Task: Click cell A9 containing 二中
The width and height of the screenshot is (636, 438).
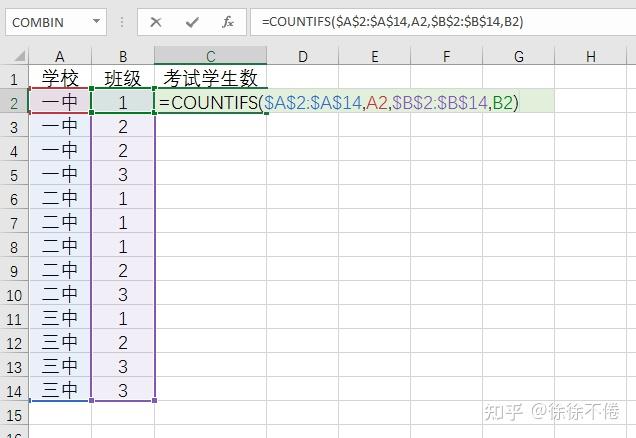Action: [60, 269]
